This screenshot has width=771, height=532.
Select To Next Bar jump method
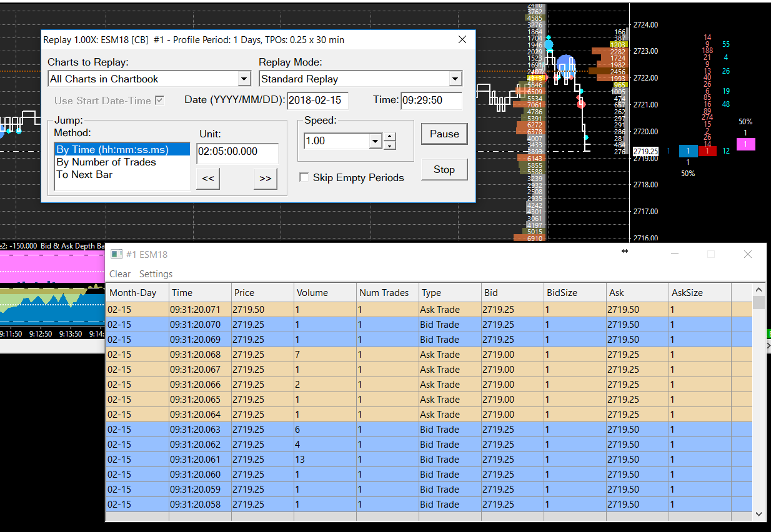84,175
